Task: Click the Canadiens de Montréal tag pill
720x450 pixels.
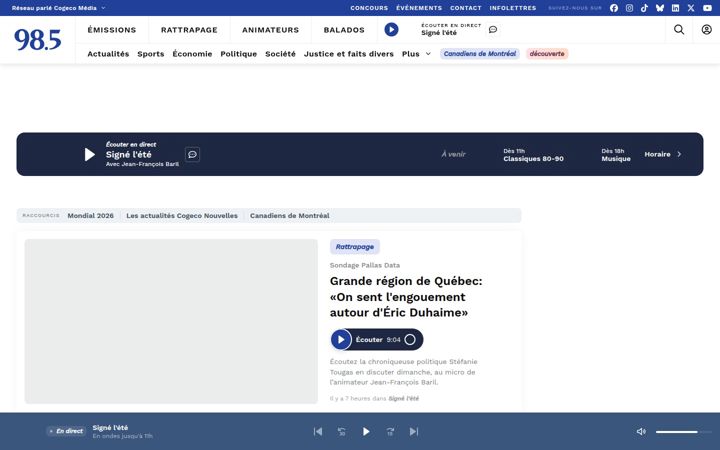Action: pyautogui.click(x=480, y=54)
